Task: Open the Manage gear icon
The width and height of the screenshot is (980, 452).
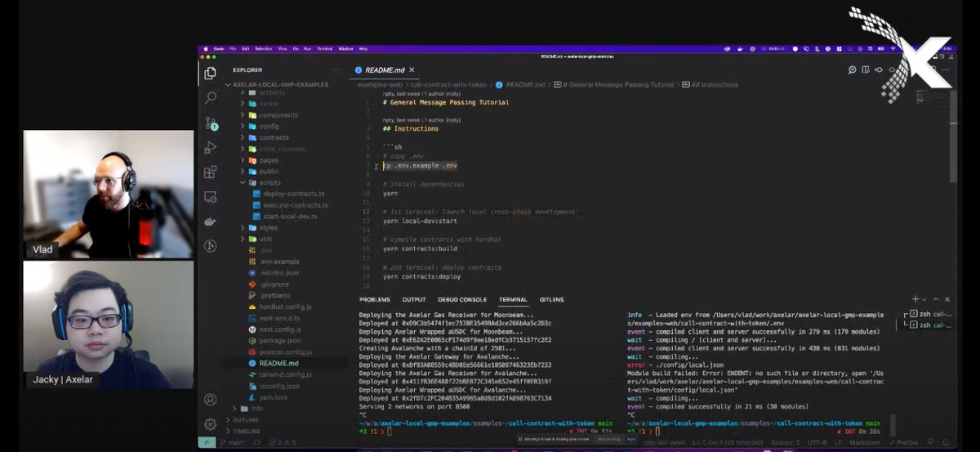Action: point(210,424)
